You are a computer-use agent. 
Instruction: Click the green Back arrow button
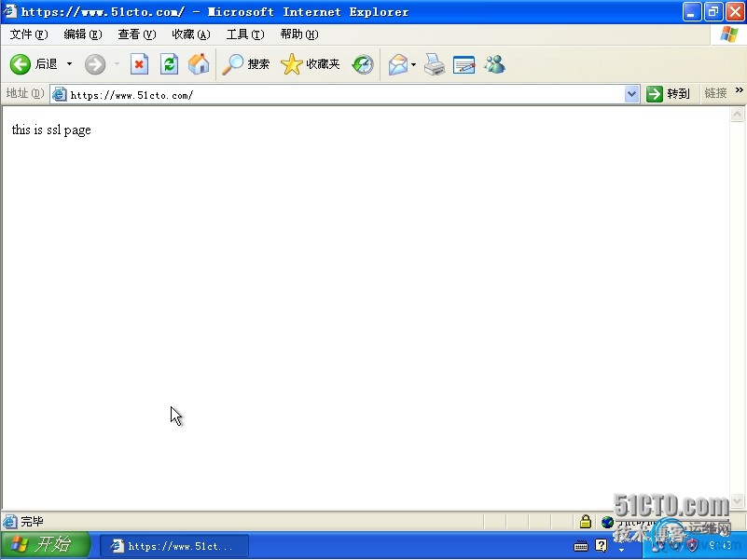(x=21, y=64)
